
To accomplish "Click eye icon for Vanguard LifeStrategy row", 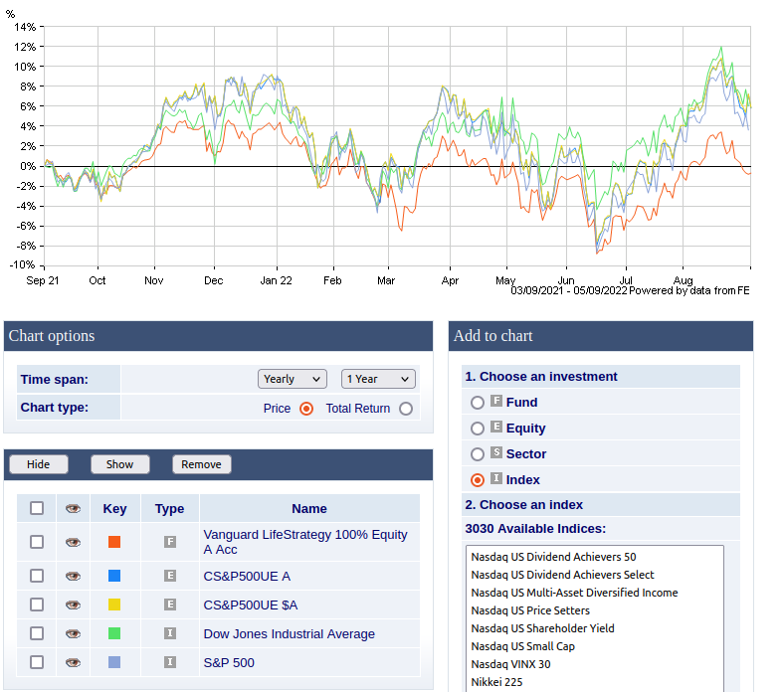I will [x=73, y=542].
